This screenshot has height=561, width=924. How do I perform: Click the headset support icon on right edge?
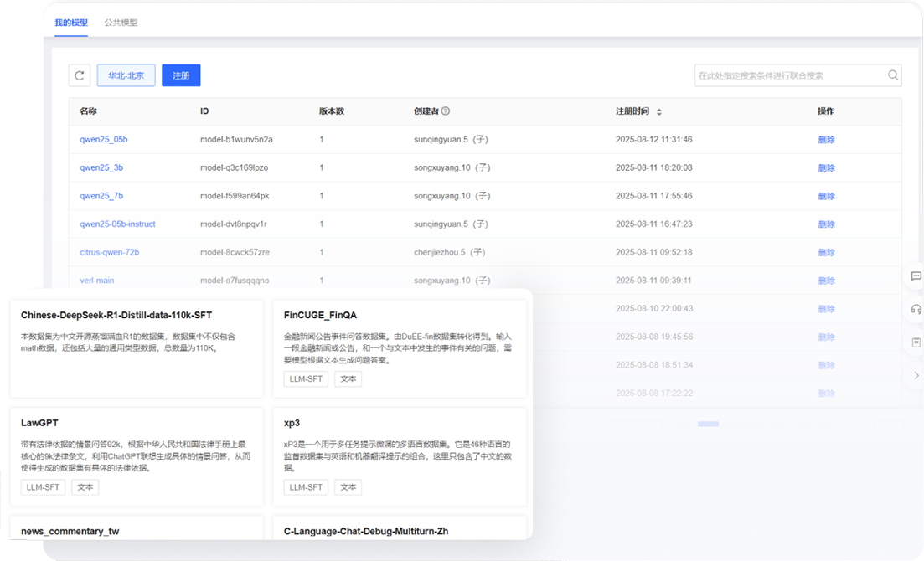pyautogui.click(x=915, y=309)
